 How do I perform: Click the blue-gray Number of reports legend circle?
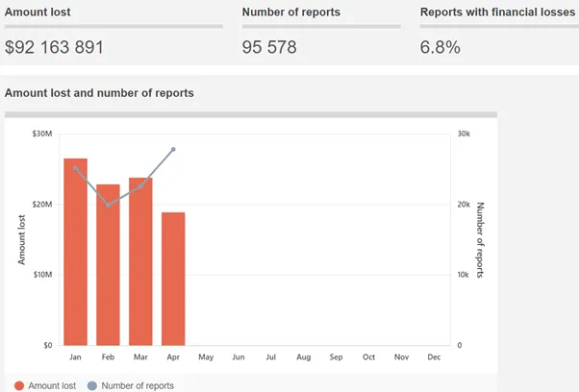pos(92,385)
